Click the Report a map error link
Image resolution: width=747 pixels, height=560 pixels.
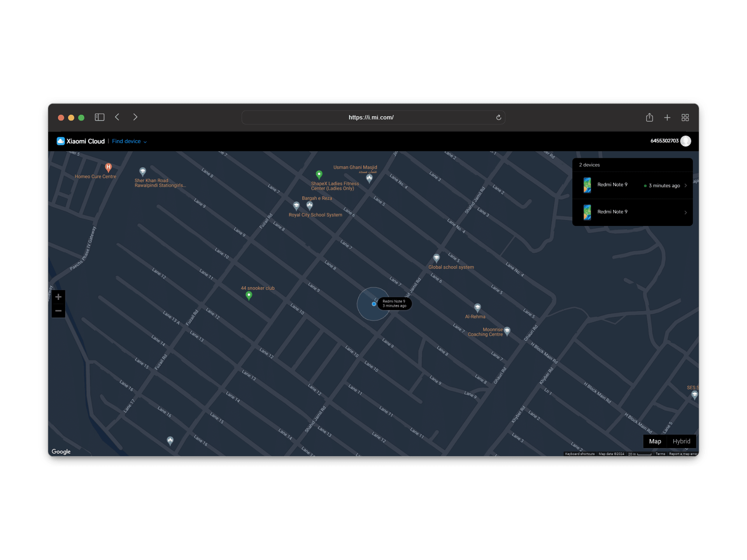coord(683,454)
